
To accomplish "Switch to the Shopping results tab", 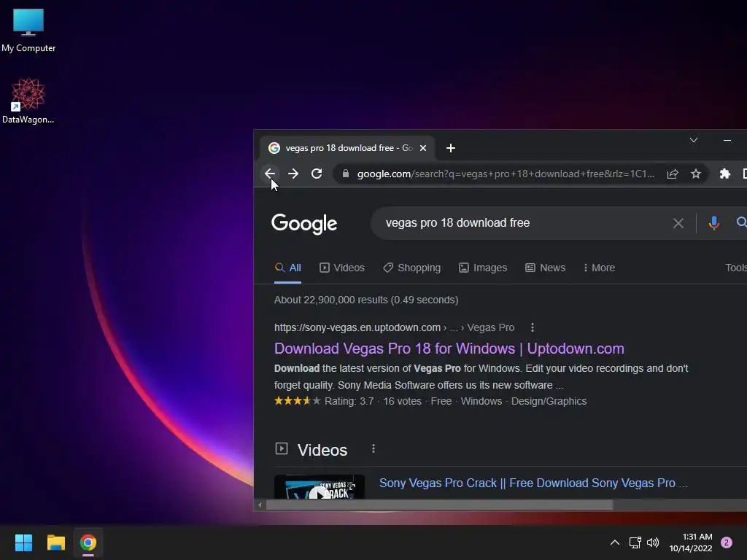I will [x=412, y=268].
